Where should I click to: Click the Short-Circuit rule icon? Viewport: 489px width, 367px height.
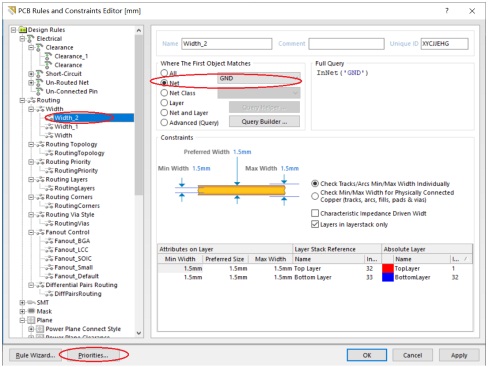[x=40, y=74]
